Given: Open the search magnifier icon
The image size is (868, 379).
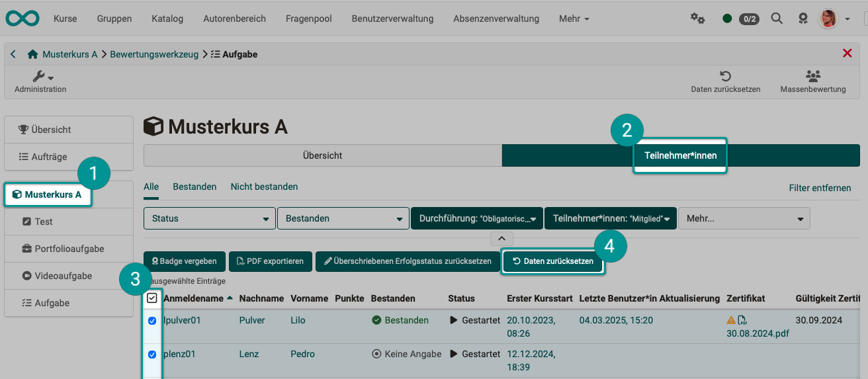Looking at the screenshot, I should tap(777, 19).
